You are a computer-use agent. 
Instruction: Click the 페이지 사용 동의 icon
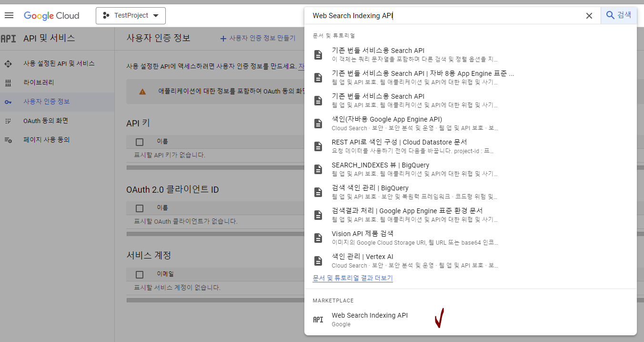[x=8, y=140]
